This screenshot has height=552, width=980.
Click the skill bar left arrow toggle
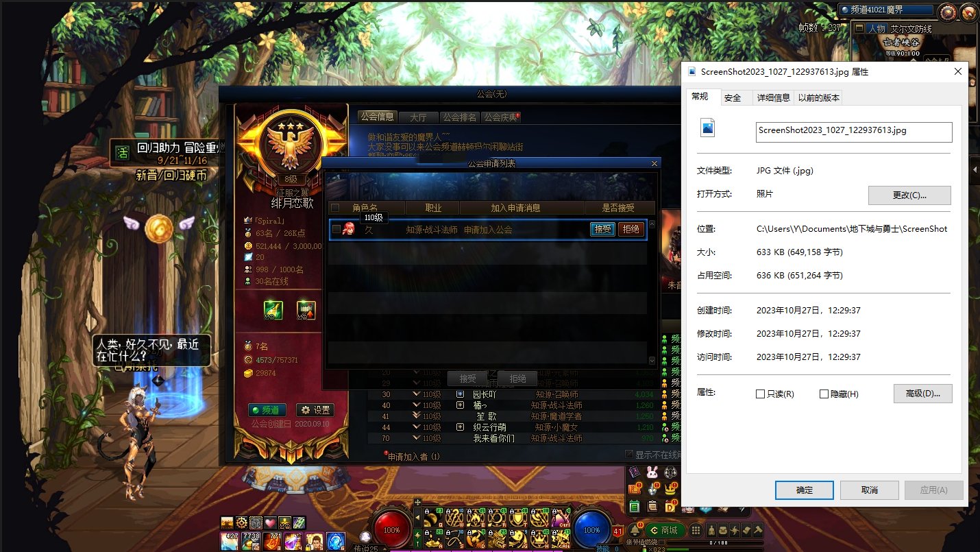pos(418,518)
